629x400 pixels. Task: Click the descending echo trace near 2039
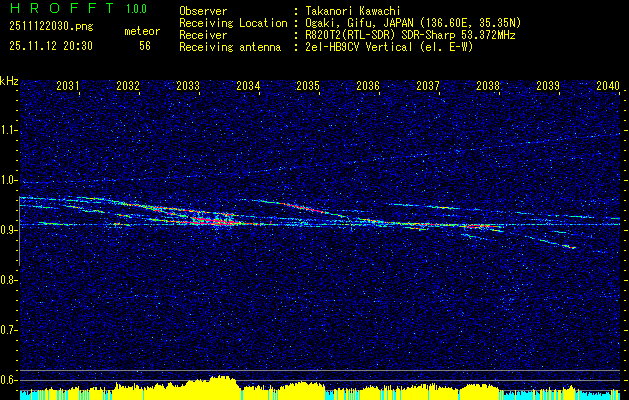[x=552, y=242]
